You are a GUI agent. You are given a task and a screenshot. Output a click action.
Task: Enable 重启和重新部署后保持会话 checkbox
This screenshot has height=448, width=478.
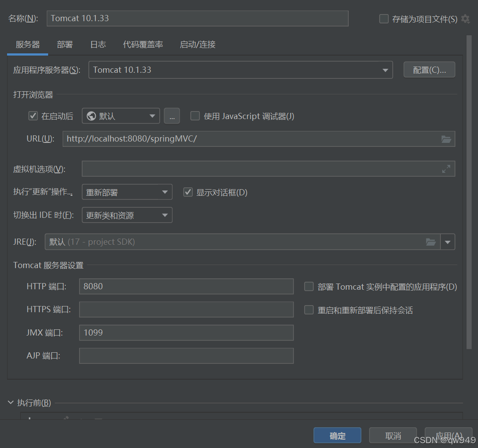pos(309,310)
